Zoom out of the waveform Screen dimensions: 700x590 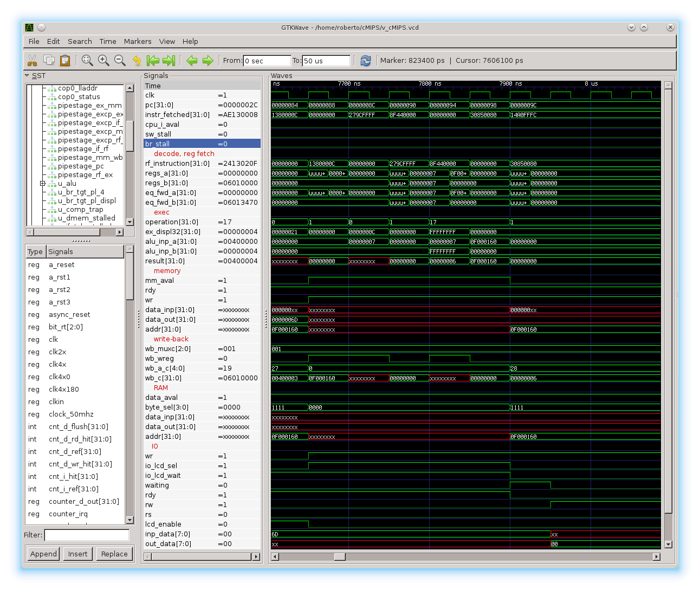click(x=120, y=60)
